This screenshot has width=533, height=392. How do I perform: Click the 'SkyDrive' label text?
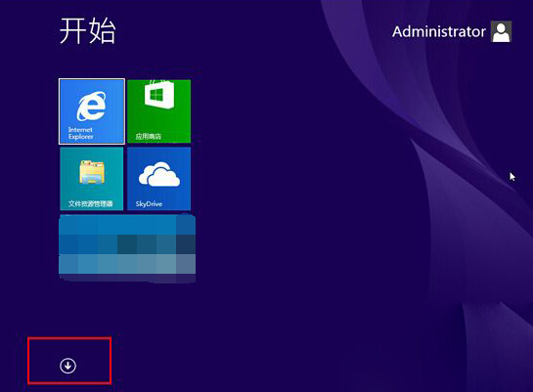click(149, 203)
